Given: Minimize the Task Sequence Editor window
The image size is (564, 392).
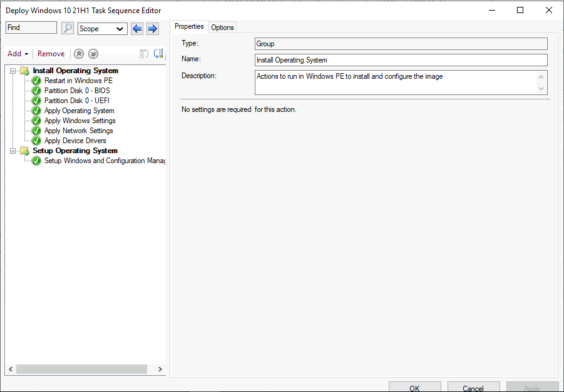Looking at the screenshot, I should (492, 10).
